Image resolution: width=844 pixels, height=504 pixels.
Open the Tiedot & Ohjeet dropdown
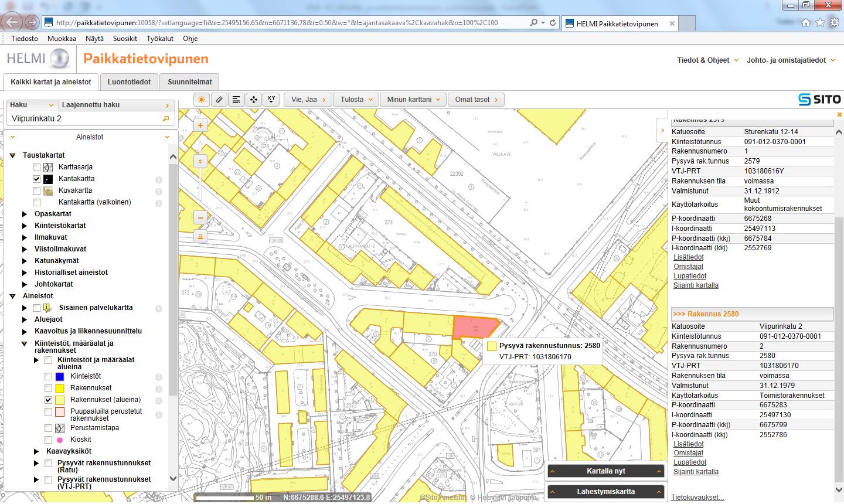click(x=707, y=60)
